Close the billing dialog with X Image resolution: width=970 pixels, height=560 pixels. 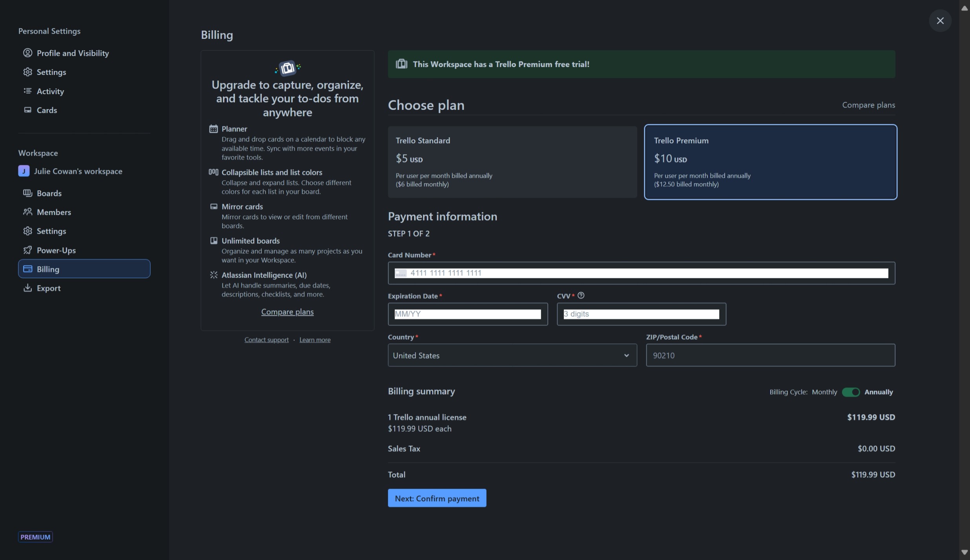940,21
